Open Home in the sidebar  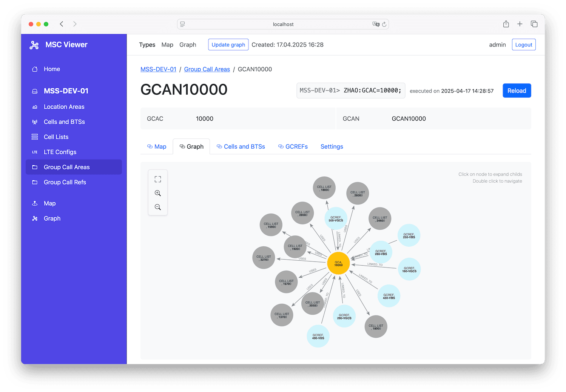point(52,69)
